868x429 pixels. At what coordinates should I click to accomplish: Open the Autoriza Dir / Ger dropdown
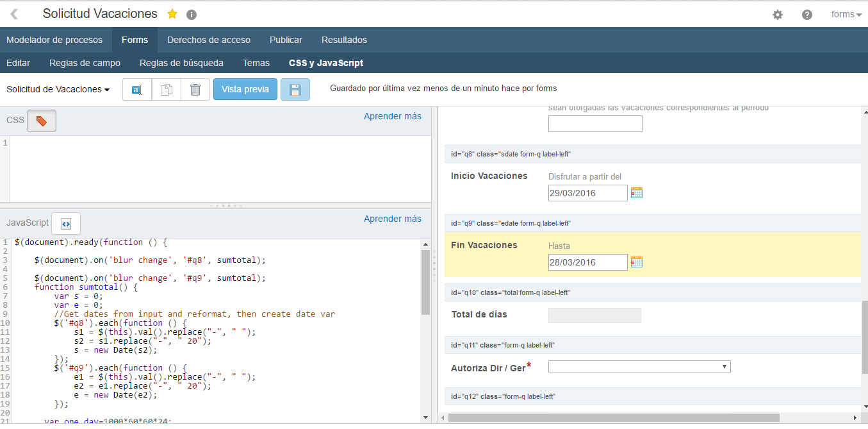pos(639,367)
